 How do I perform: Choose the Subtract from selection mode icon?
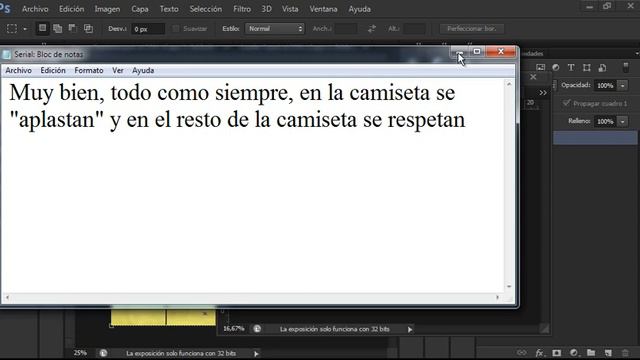[x=73, y=28]
